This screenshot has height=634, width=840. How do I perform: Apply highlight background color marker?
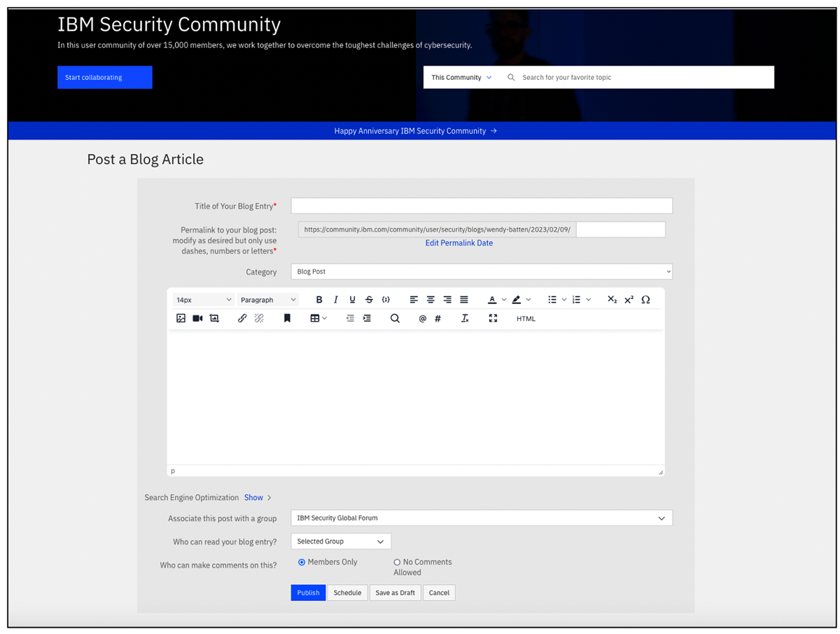point(517,300)
